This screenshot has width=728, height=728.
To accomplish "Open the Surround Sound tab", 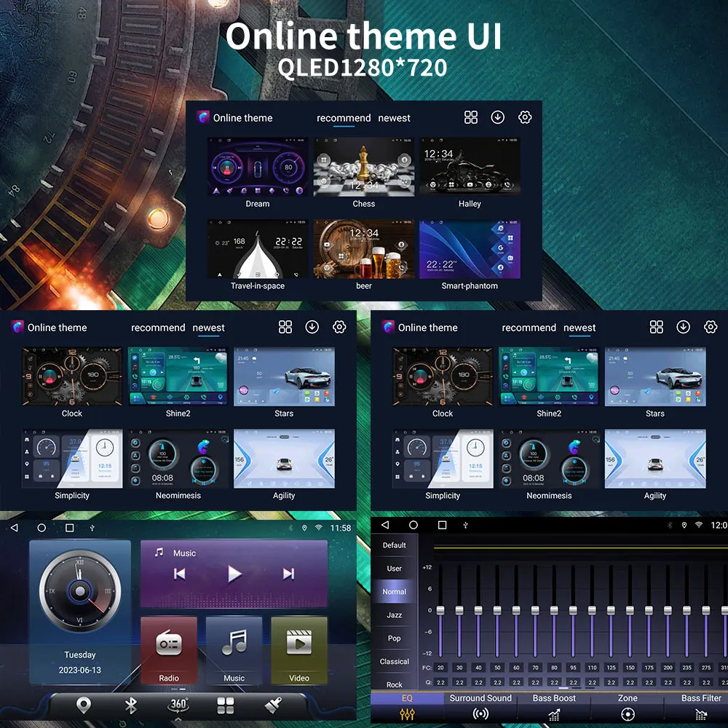I will tap(480, 706).
